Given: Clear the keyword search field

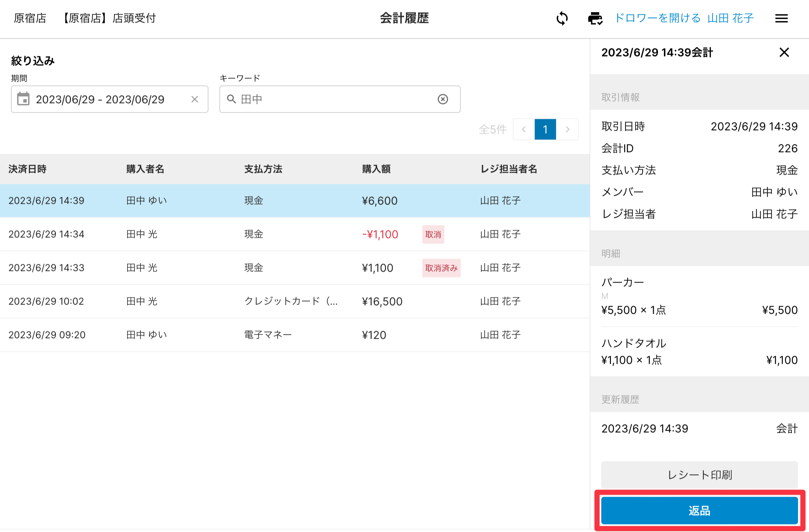Looking at the screenshot, I should click(x=443, y=99).
